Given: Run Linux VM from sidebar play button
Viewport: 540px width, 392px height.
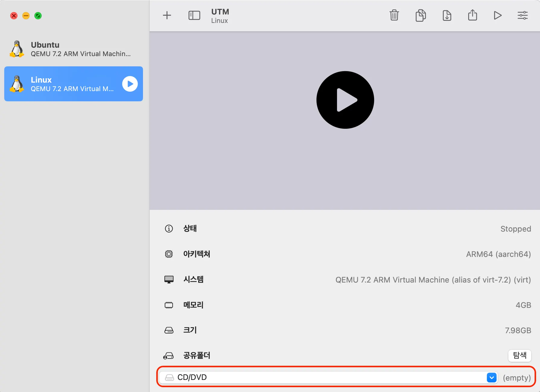Looking at the screenshot, I should pyautogui.click(x=130, y=84).
